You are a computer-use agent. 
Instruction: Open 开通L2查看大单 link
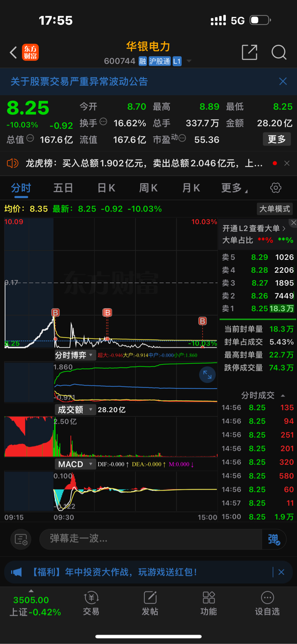(x=254, y=229)
